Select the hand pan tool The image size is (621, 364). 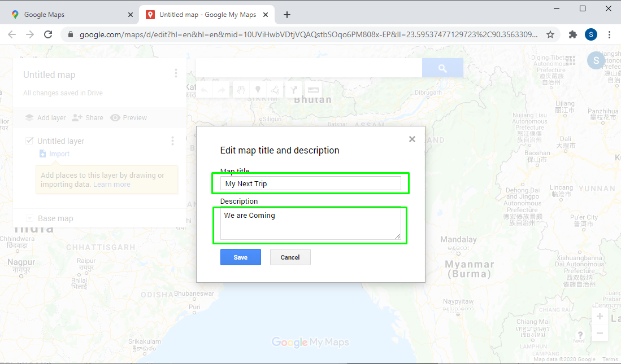click(x=241, y=90)
